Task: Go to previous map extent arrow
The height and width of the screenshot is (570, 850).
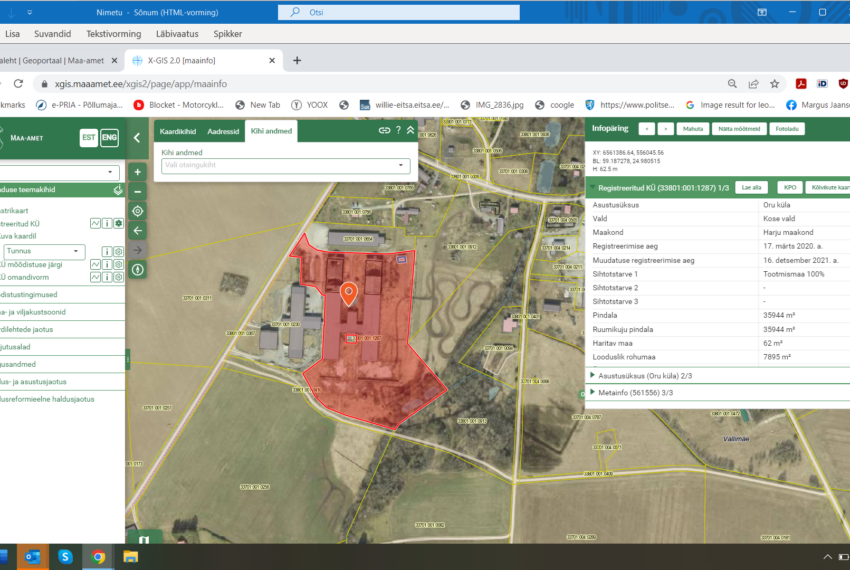Action: 138,230
